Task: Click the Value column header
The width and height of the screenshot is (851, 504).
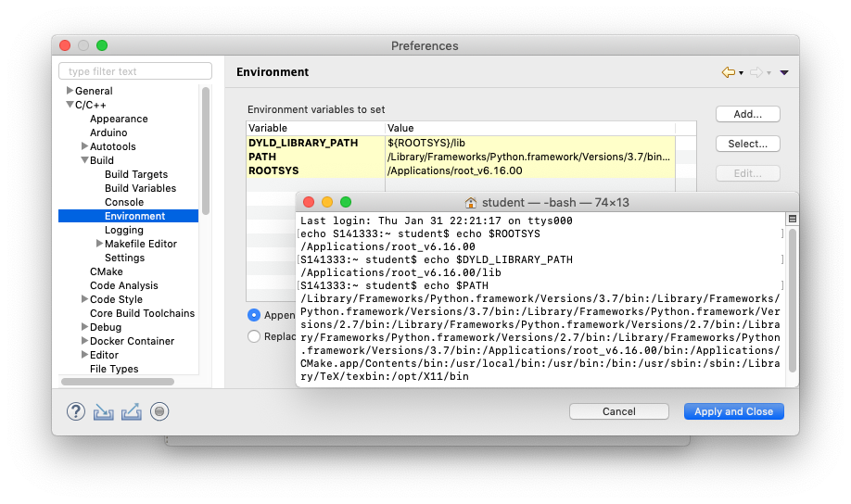Action: pyautogui.click(x=530, y=128)
